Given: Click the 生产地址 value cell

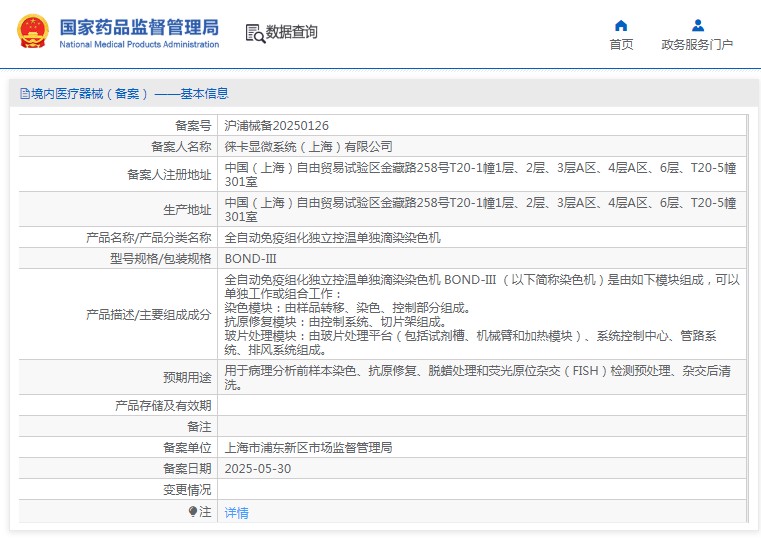Looking at the screenshot, I should (x=481, y=209).
